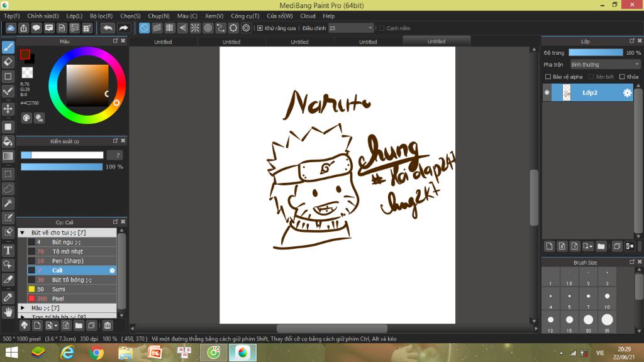Open Điều chỉnh correction dropdown
The height and width of the screenshot is (362, 644).
[351, 28]
